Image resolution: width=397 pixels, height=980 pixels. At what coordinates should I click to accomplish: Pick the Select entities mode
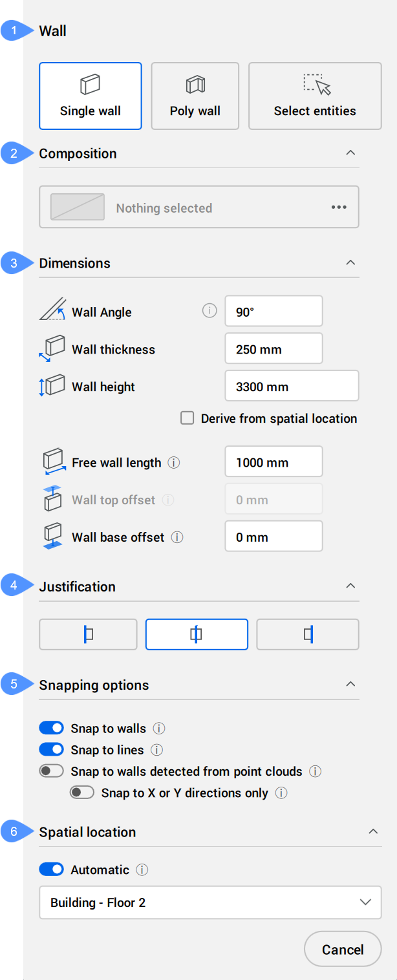pos(314,96)
